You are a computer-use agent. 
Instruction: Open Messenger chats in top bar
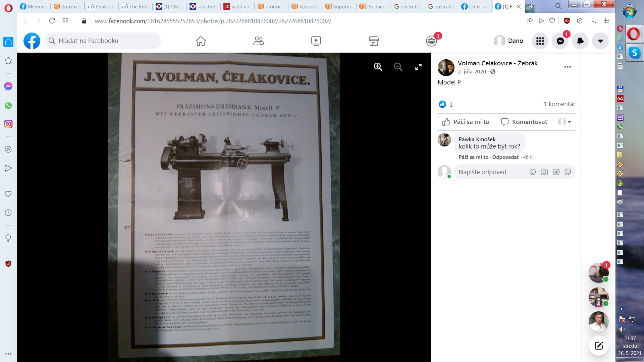click(560, 41)
